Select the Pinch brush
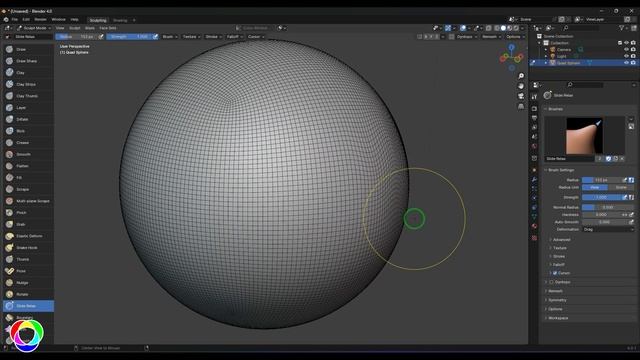This screenshot has width=640, height=360. 28,212
